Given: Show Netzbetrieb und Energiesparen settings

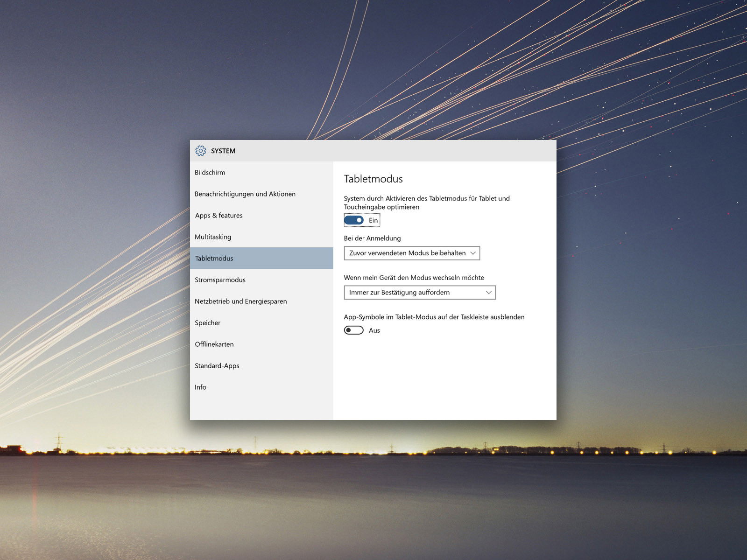Looking at the screenshot, I should (261, 301).
